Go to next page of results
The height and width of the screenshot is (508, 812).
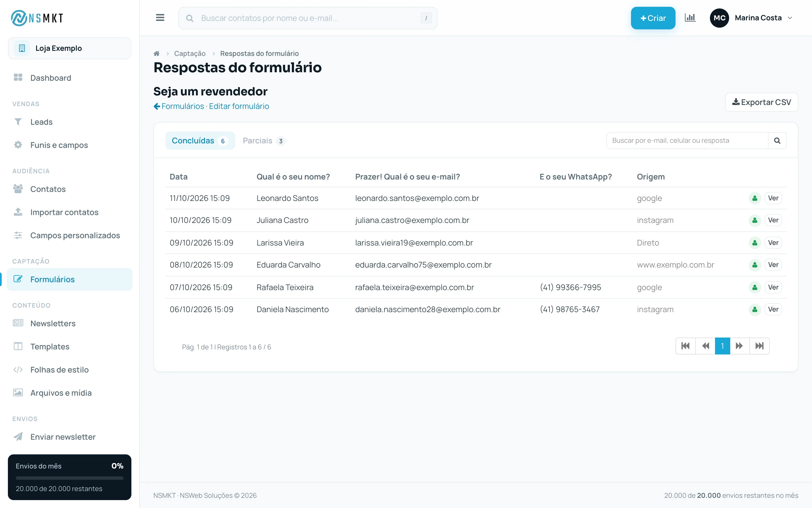[x=740, y=346]
